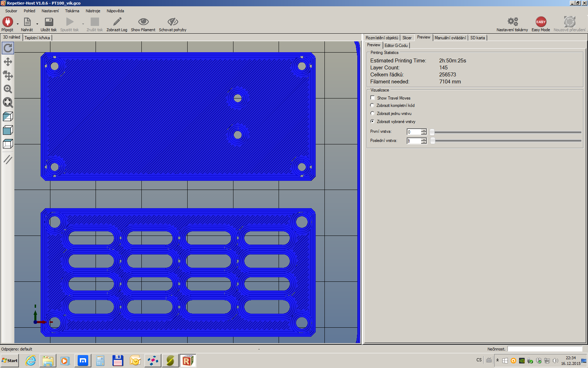
Task: Select Zobrazit kompletní kód radio option
Action: (372, 105)
